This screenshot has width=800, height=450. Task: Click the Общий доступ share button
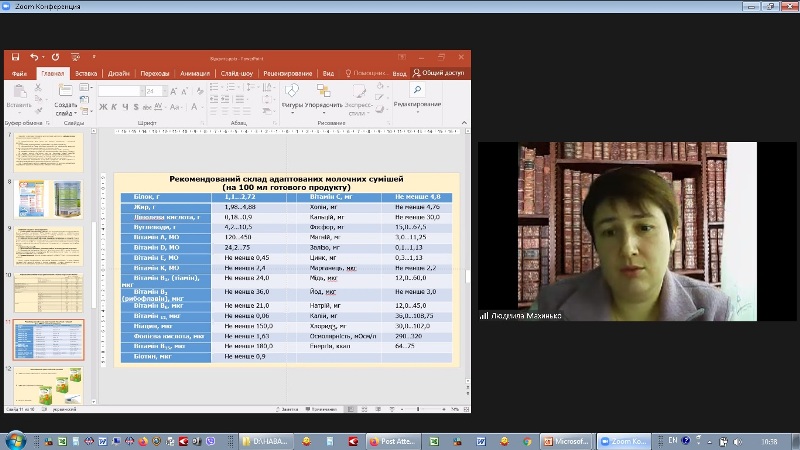click(x=439, y=73)
